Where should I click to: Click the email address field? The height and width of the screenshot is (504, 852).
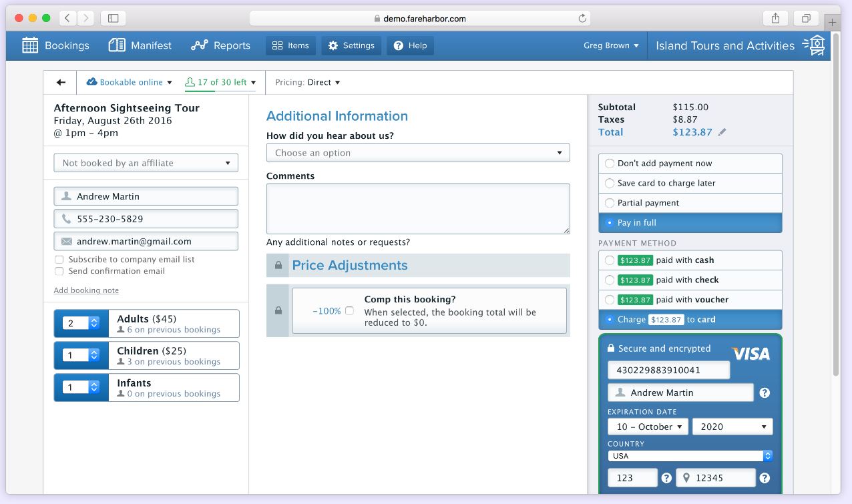click(146, 241)
